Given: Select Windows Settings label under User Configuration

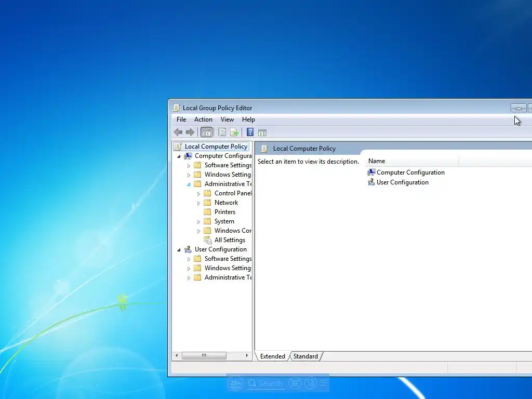Looking at the screenshot, I should [x=228, y=268].
